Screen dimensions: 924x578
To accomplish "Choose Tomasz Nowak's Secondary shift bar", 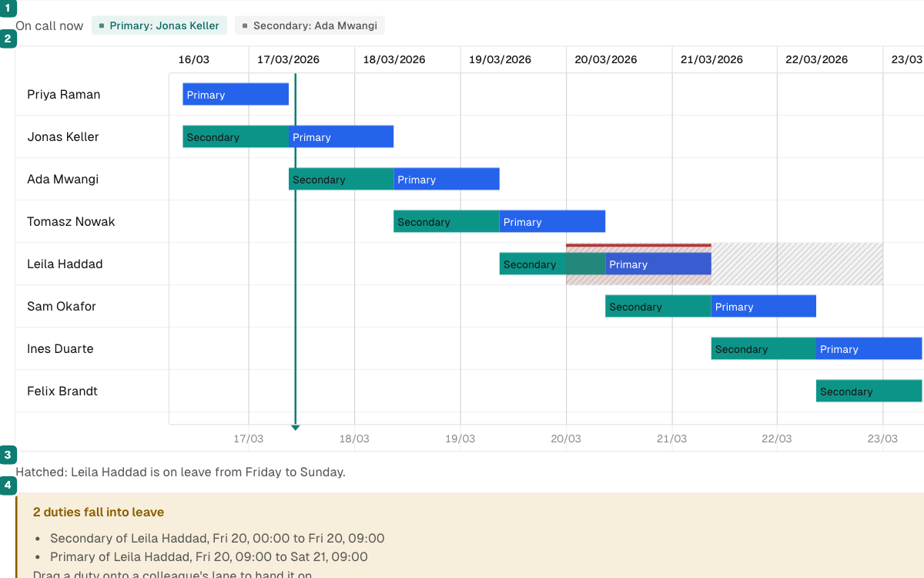I will pyautogui.click(x=447, y=221).
